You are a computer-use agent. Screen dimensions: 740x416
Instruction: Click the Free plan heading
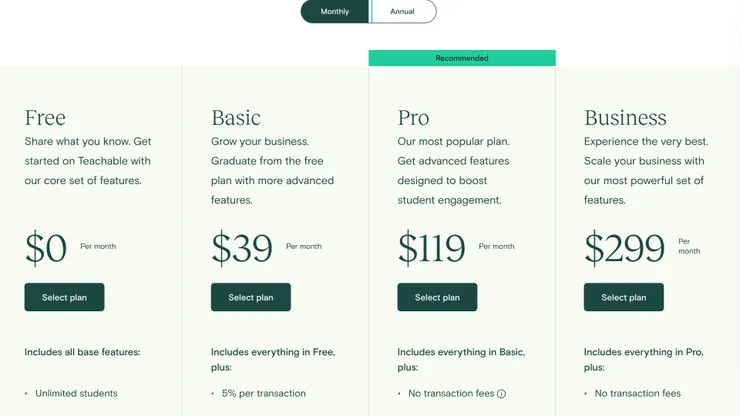[x=45, y=117]
